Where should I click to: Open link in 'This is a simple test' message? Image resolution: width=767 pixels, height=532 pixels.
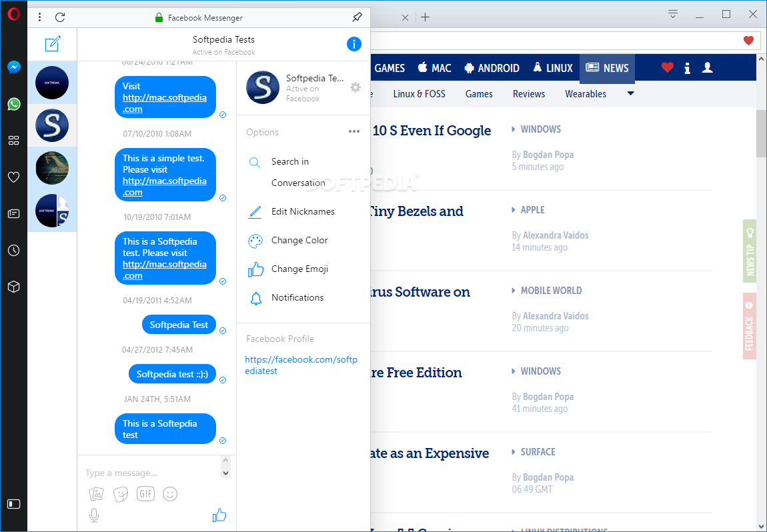164,186
